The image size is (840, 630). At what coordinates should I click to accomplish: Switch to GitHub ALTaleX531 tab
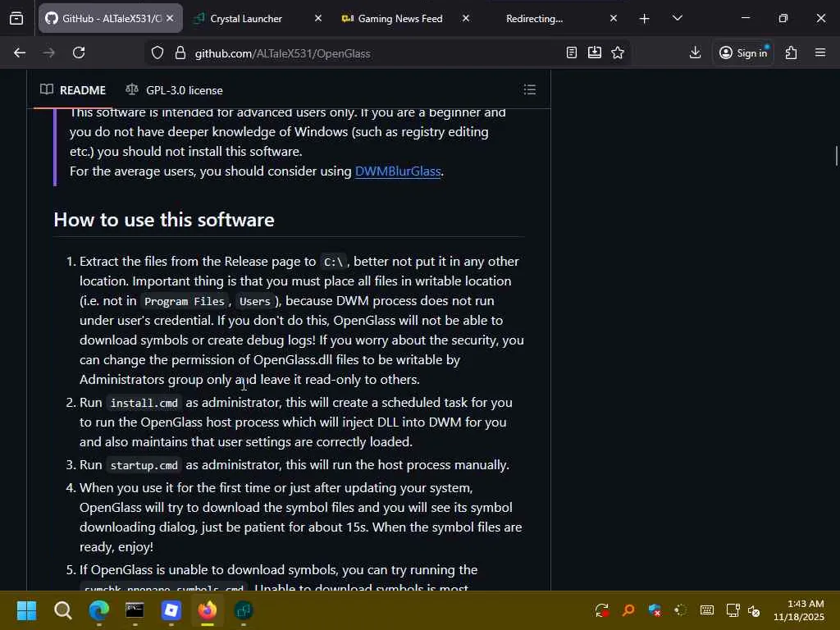pyautogui.click(x=110, y=18)
